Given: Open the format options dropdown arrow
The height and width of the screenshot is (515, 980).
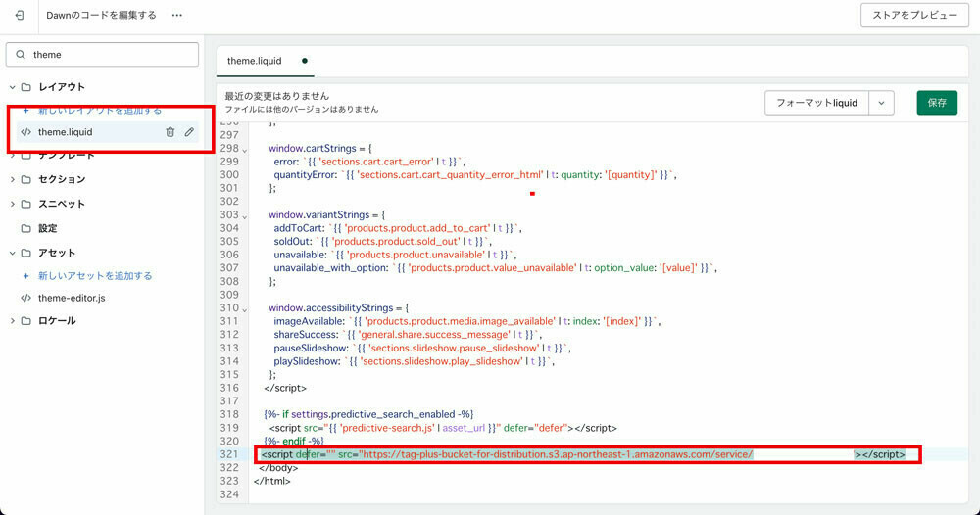Looking at the screenshot, I should [x=881, y=103].
